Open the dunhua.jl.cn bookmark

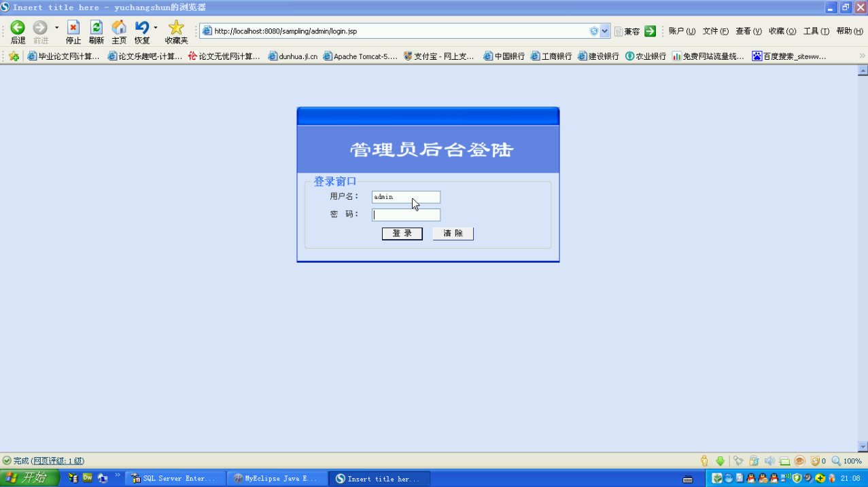tap(293, 56)
